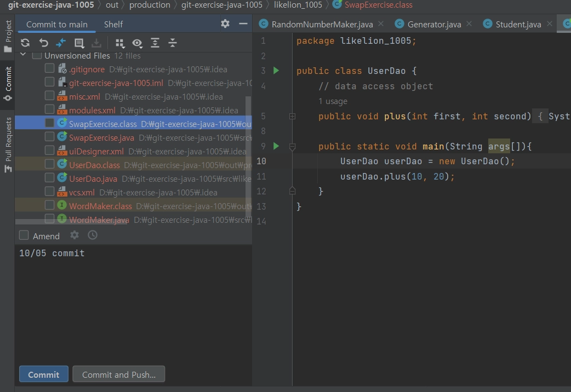The image size is (571, 392).
Task: Click the Group By icon
Action: (x=119, y=43)
